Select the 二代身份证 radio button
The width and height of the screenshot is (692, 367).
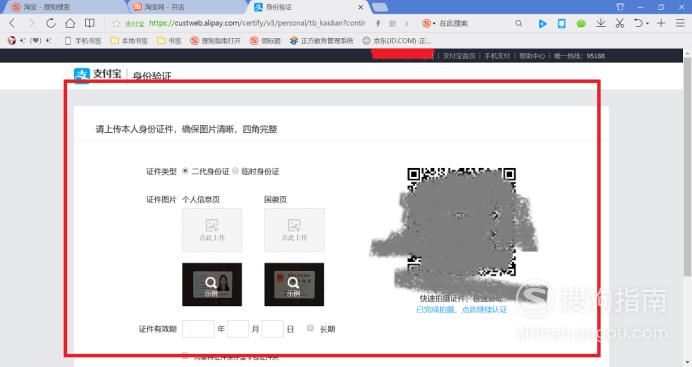point(185,171)
